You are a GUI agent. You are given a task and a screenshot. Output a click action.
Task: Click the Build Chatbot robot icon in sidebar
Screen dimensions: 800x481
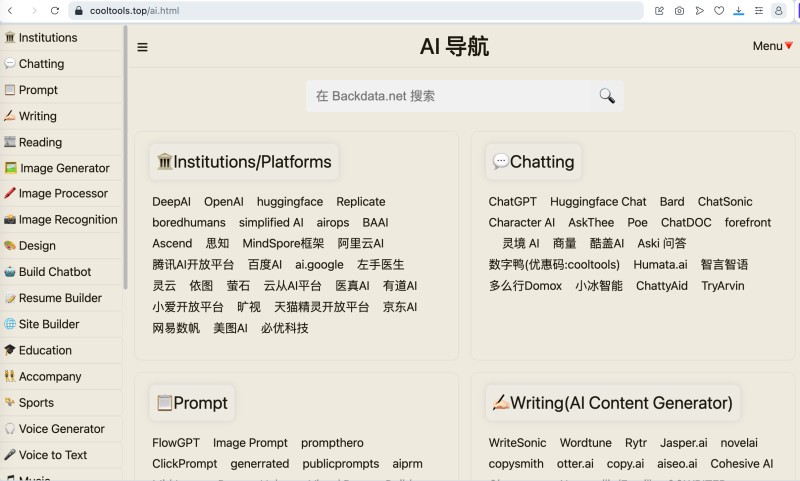point(10,272)
